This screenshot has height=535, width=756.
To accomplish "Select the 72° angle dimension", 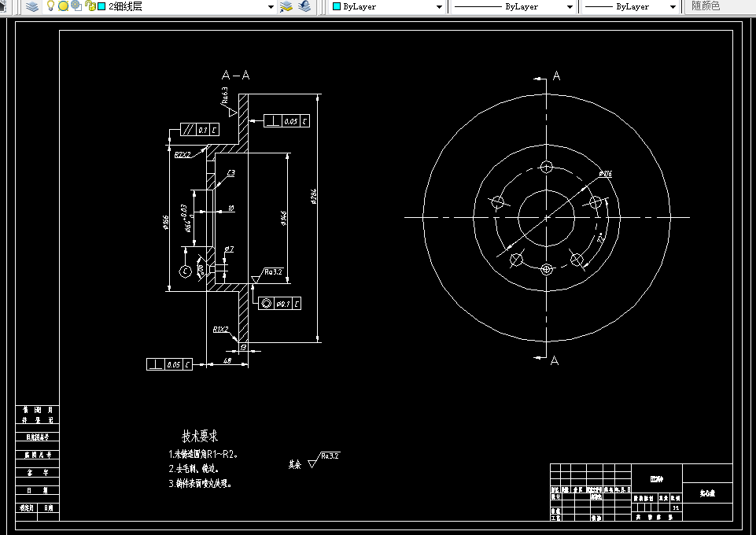I will pos(601,238).
